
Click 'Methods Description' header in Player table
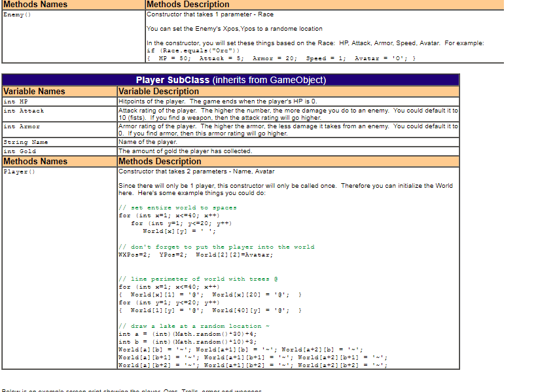[288, 161]
